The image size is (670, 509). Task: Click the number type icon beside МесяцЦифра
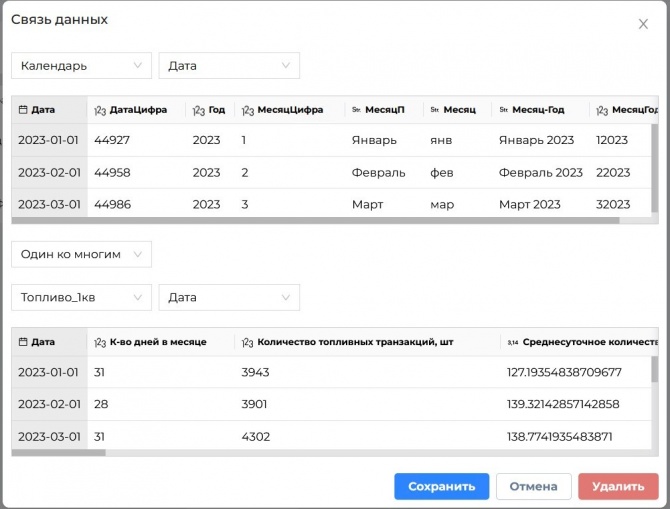(x=248, y=110)
